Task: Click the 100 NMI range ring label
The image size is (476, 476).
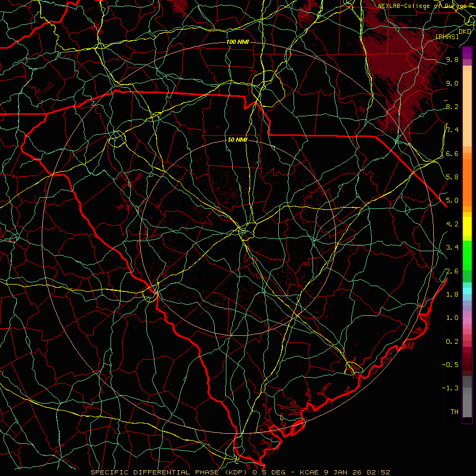Action: (x=237, y=42)
